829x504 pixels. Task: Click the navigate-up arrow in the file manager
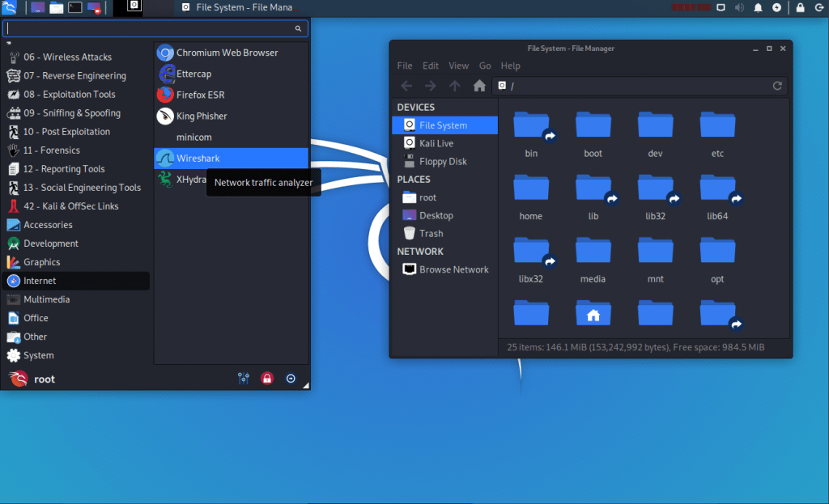(x=454, y=85)
